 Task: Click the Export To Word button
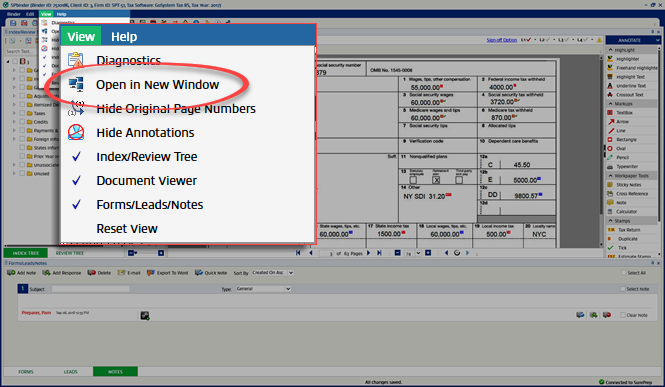(168, 273)
